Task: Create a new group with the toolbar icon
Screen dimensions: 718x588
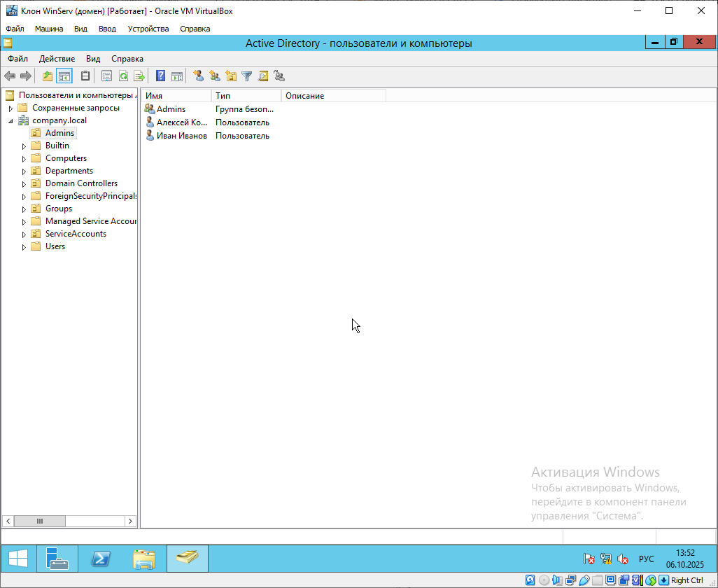Action: point(214,76)
